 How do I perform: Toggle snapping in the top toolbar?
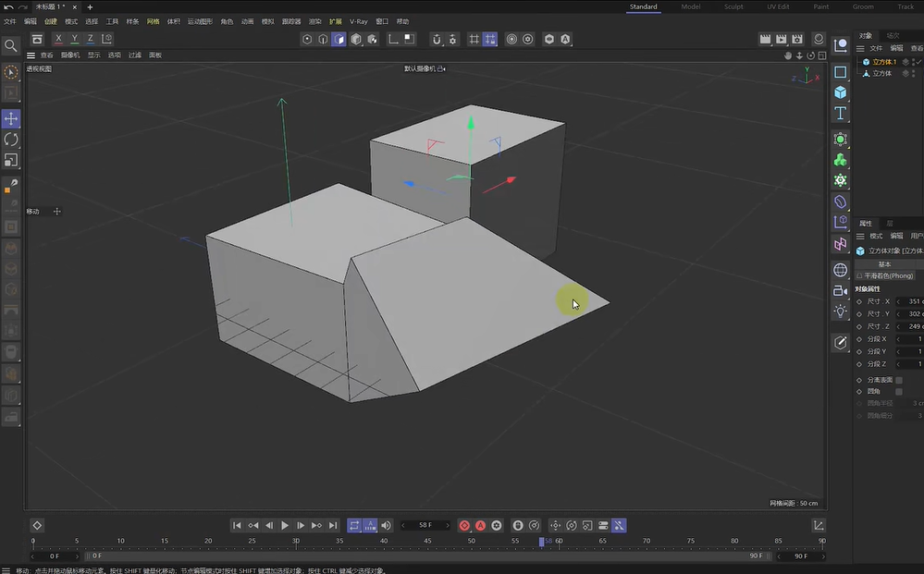click(437, 39)
